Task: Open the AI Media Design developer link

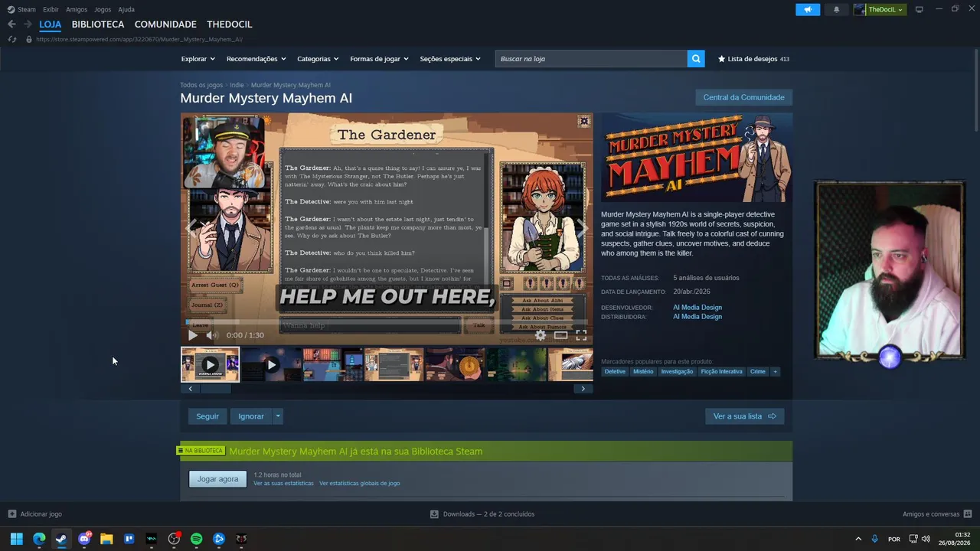Action: (x=697, y=308)
